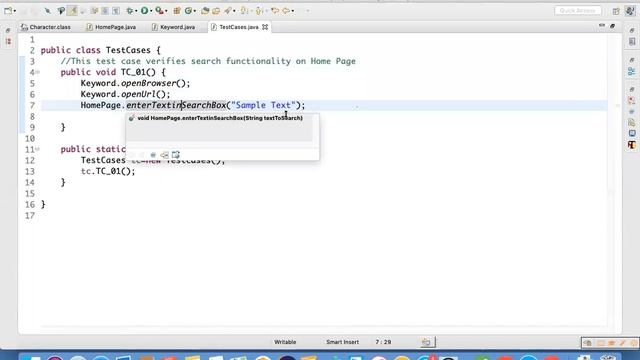
Task: Click the Smart Insert status bar entry
Action: pos(342,342)
